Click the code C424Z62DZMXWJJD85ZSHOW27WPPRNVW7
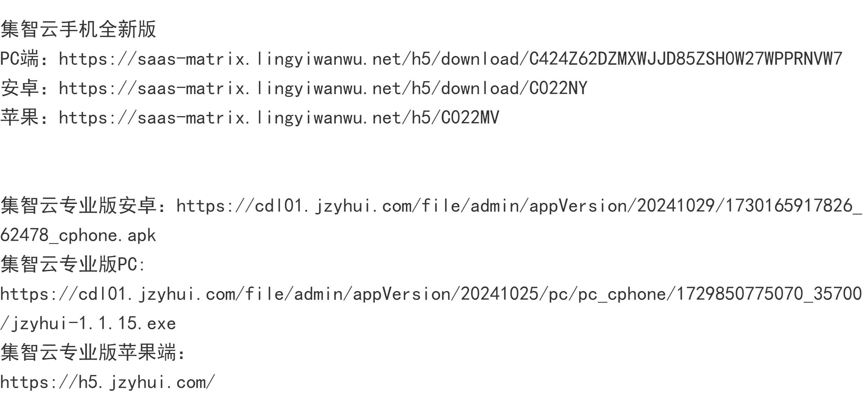The height and width of the screenshot is (410, 868). [686, 59]
